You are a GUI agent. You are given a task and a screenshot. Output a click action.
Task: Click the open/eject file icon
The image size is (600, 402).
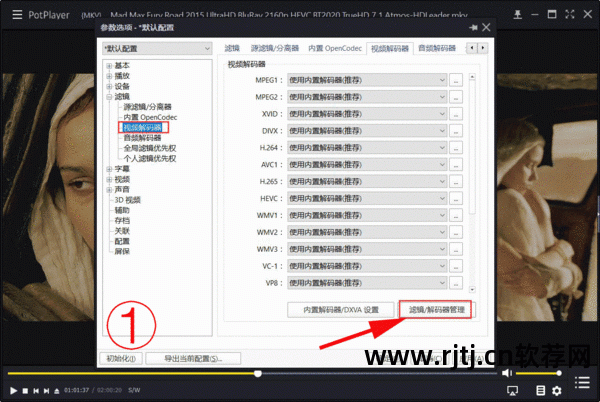(57, 391)
